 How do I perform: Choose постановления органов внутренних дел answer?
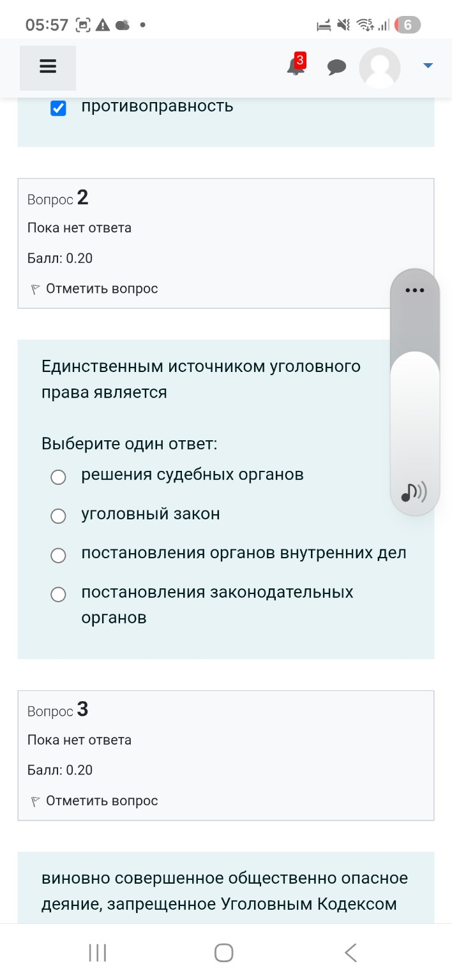(x=58, y=555)
